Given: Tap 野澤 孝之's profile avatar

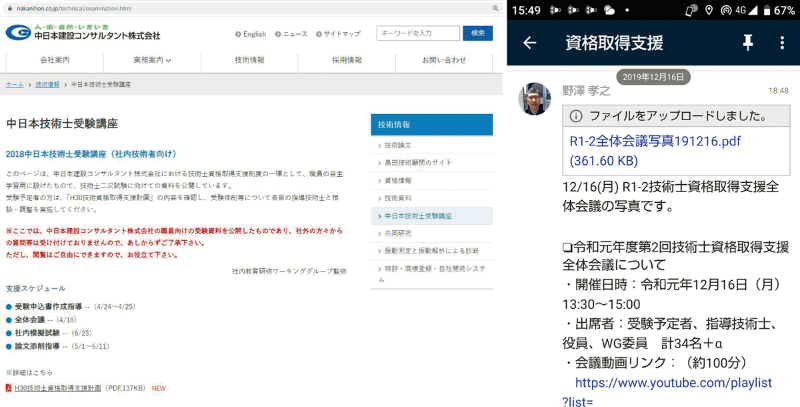Looking at the screenshot, I should pos(535,99).
